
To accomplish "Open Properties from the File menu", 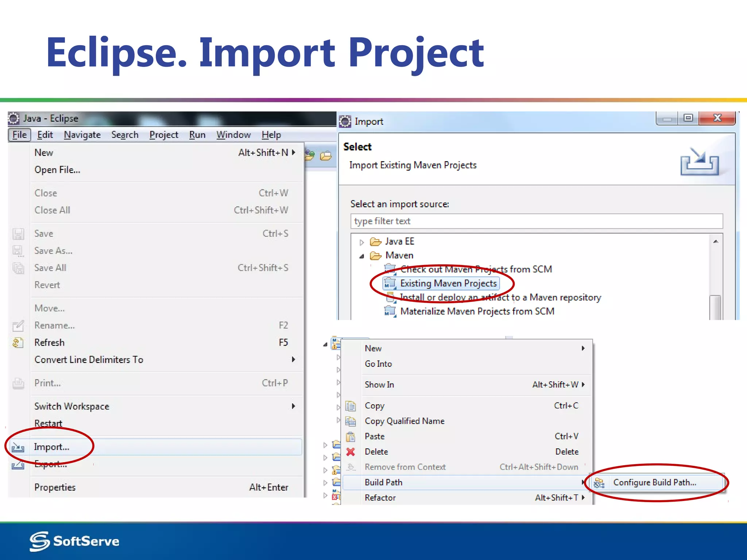I will click(166, 487).
